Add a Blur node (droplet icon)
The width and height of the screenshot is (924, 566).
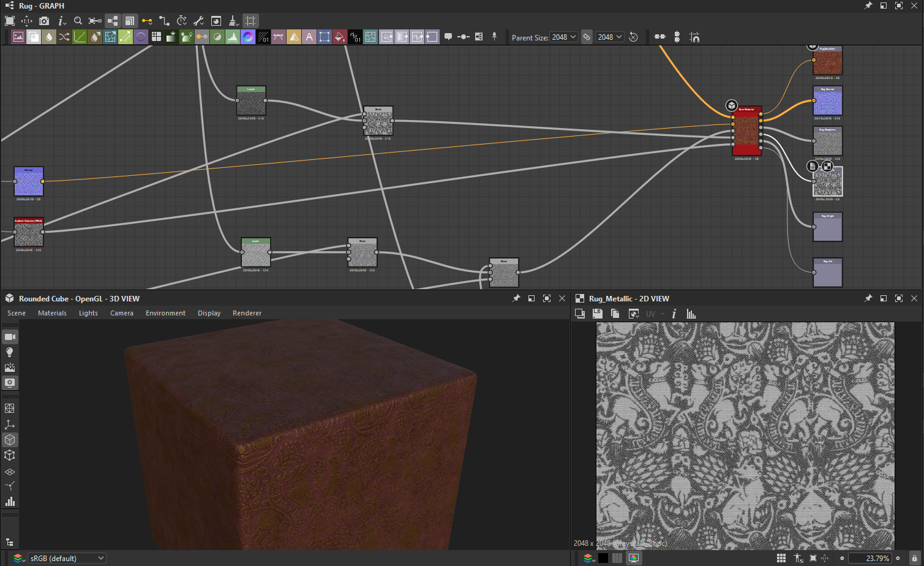(x=49, y=37)
